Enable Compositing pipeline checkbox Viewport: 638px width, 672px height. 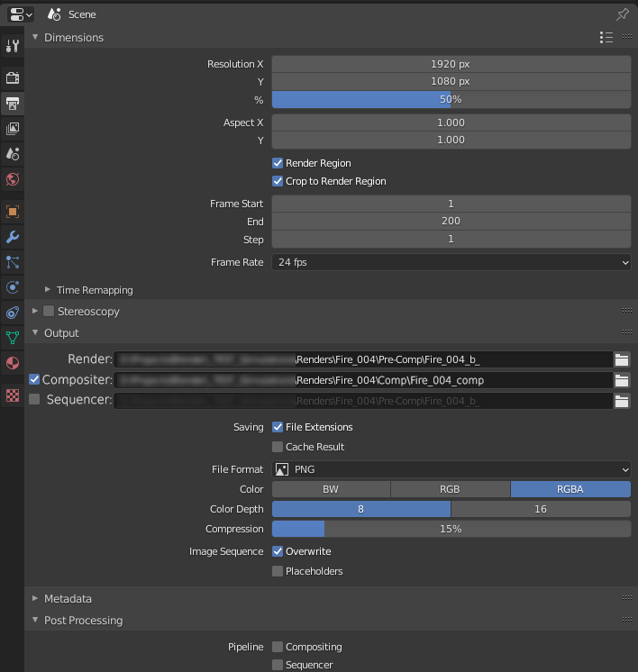278,647
